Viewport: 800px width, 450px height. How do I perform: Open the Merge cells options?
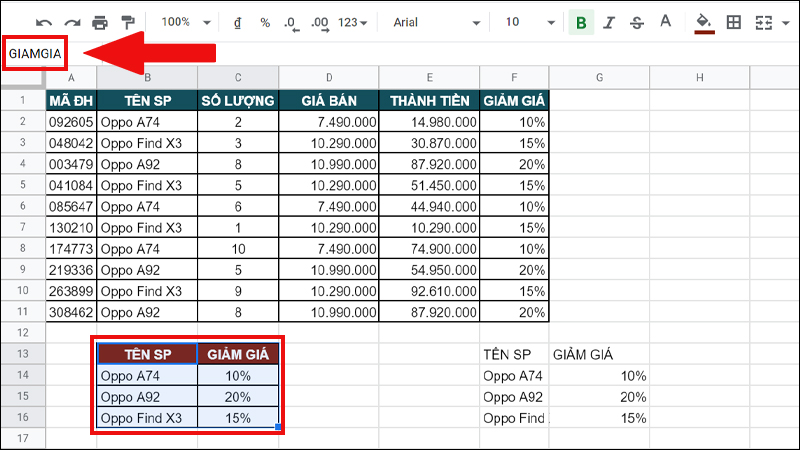769,22
